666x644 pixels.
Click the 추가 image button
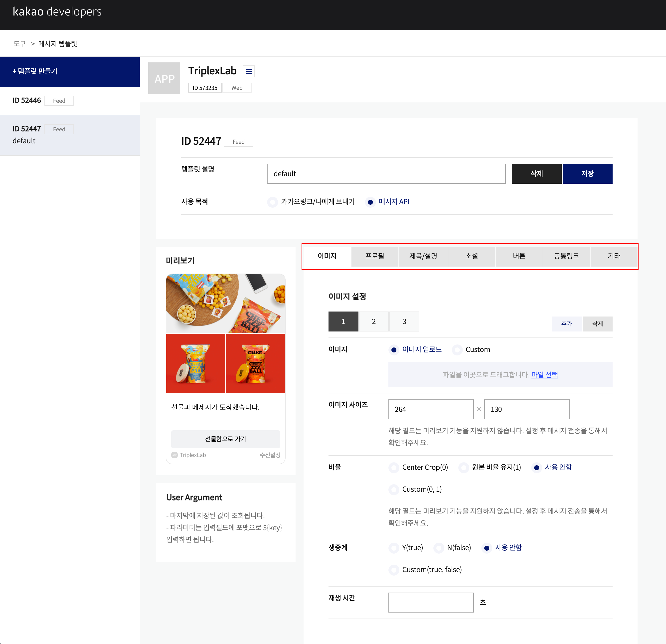coord(566,323)
